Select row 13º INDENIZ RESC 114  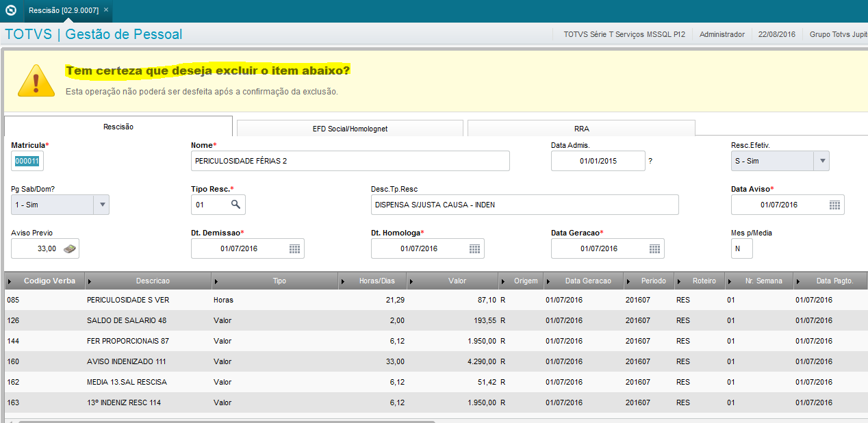(436, 402)
